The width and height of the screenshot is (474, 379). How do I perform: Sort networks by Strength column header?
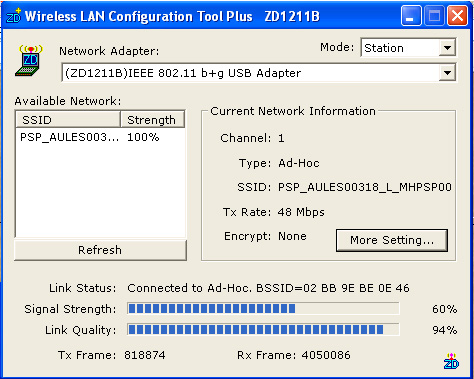click(152, 120)
